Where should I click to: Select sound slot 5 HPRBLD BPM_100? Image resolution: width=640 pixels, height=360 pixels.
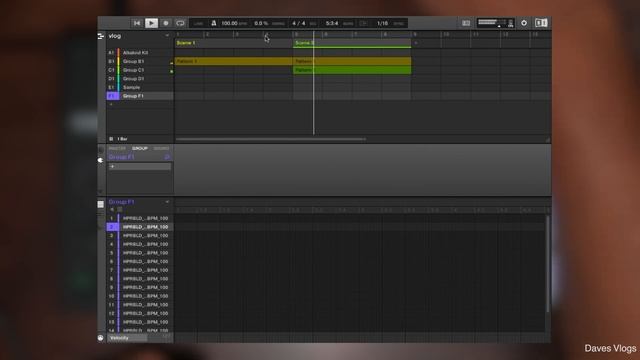tap(140, 253)
